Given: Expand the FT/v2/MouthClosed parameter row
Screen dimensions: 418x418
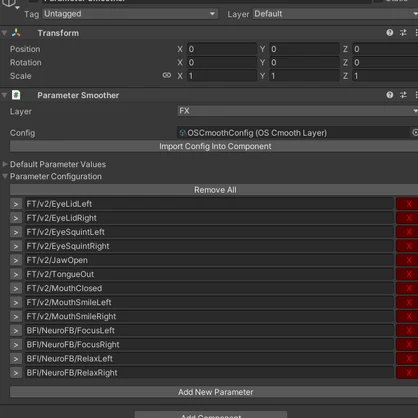Looking at the screenshot, I should point(16,288).
